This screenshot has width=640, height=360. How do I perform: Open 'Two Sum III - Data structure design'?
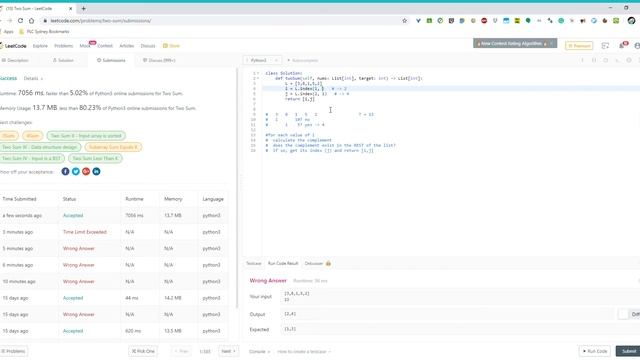pyautogui.click(x=40, y=147)
